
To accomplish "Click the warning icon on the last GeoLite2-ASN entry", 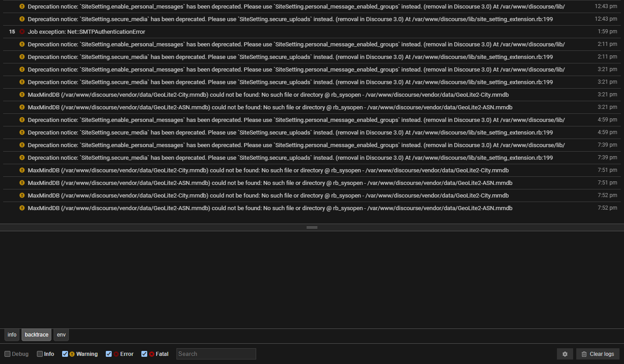I will 22,208.
